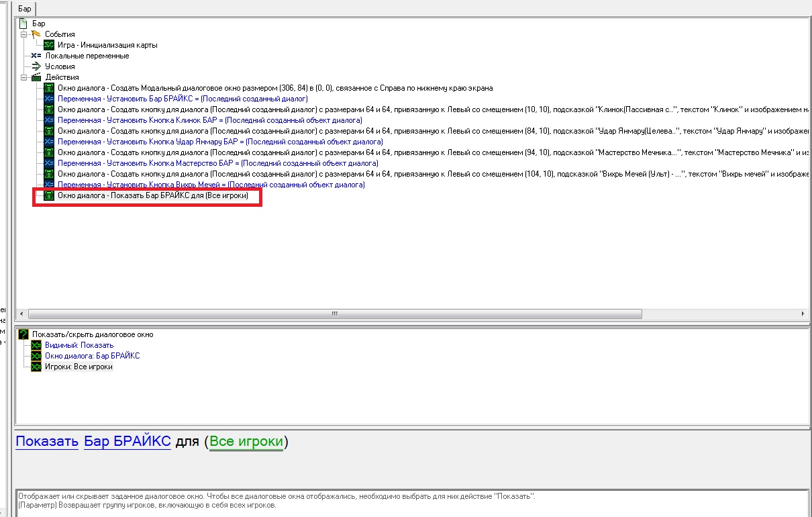Click the question icon of Показать/скрыть диалоговое окно
Viewport: 812px width, 517px height.
coord(24,334)
